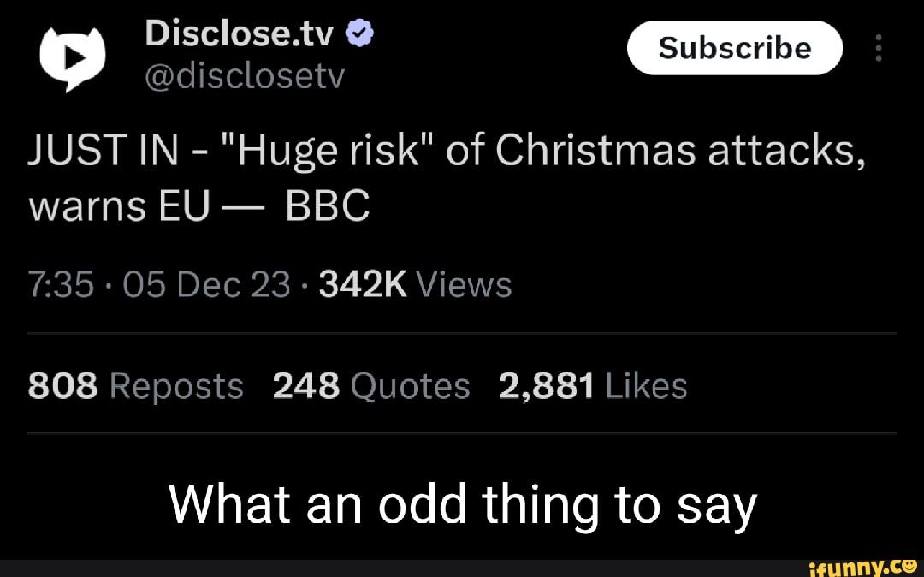View the 808 Reposts list
The image size is (924, 577).
click(134, 385)
